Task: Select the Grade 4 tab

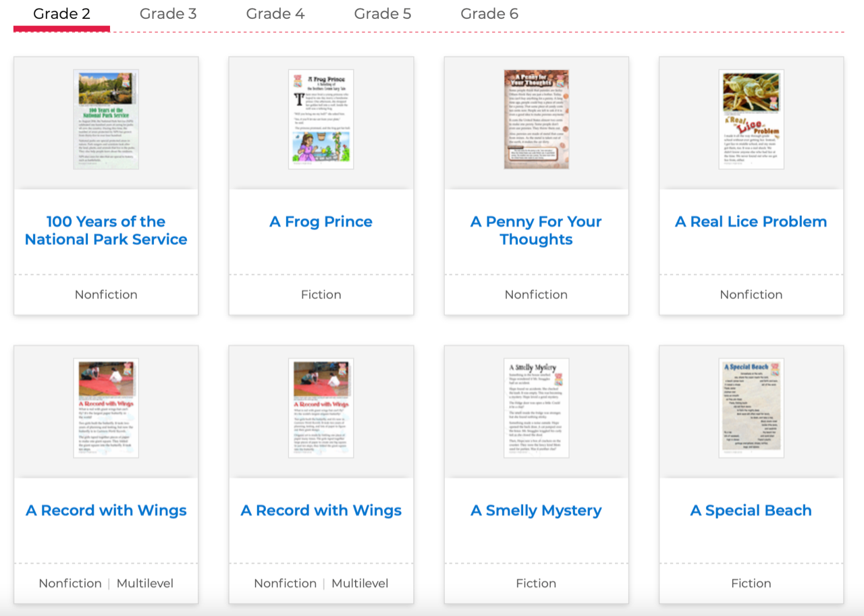Action: click(x=275, y=14)
